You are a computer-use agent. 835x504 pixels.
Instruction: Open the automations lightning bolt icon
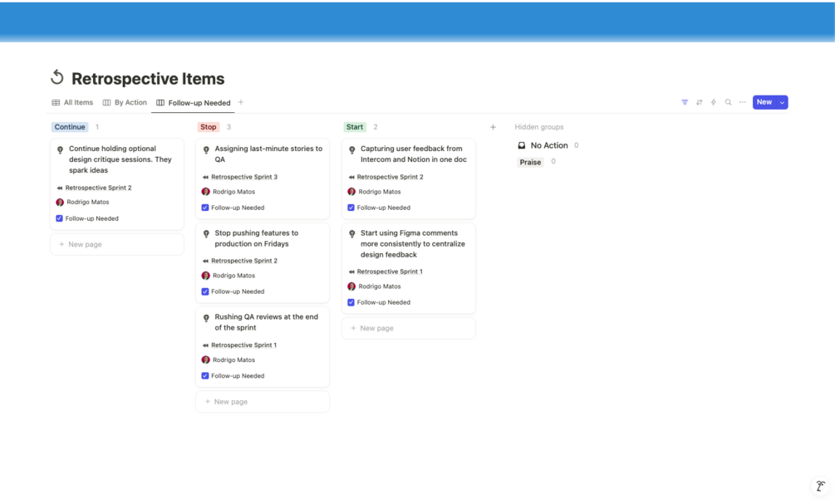pos(714,102)
